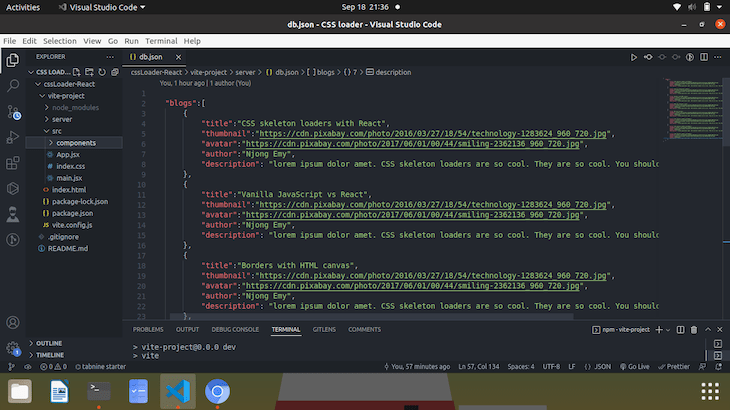Image resolution: width=730 pixels, height=410 pixels.
Task: Open the Run and Debug view
Action: click(13, 137)
